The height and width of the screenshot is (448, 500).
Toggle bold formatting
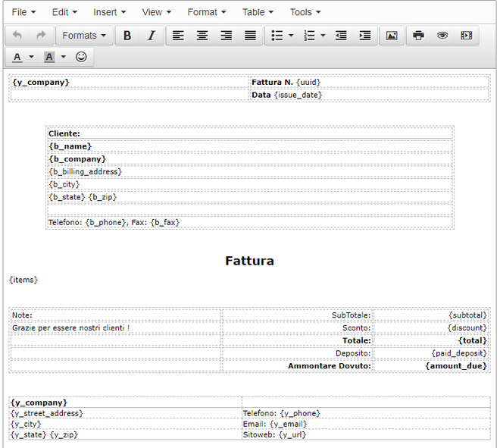127,36
